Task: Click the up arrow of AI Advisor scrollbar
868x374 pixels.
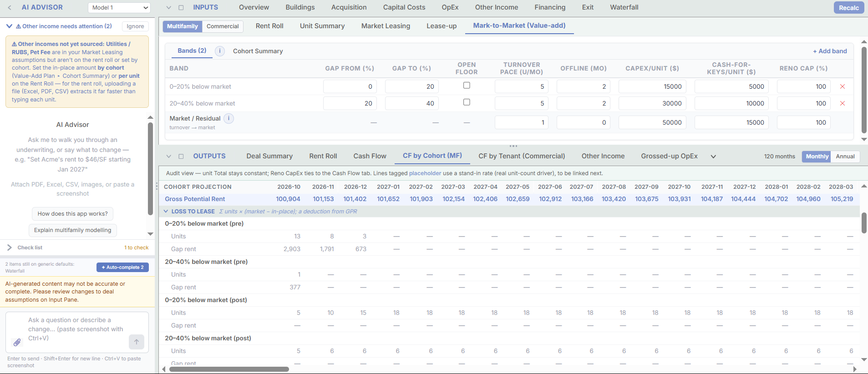Action: [150, 117]
